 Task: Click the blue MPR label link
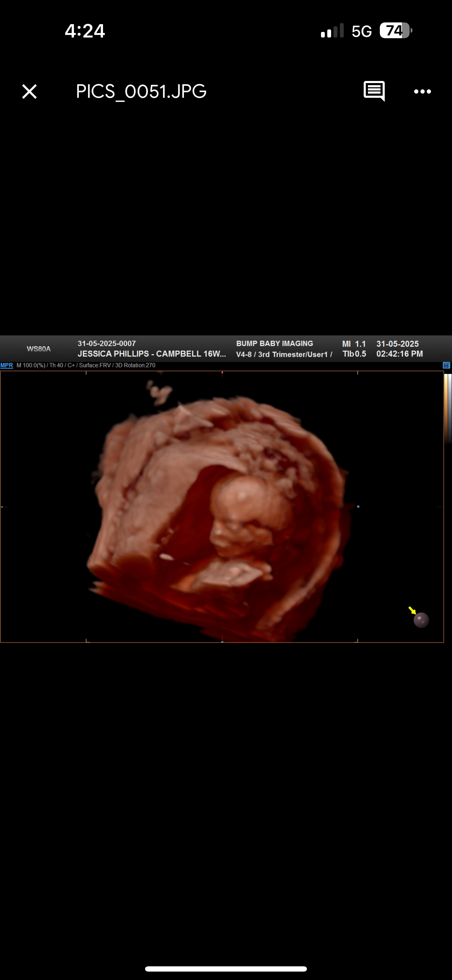pos(6,365)
